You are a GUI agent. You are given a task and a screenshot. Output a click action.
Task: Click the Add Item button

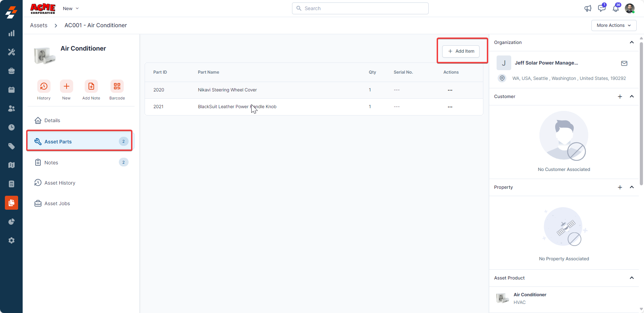click(461, 51)
